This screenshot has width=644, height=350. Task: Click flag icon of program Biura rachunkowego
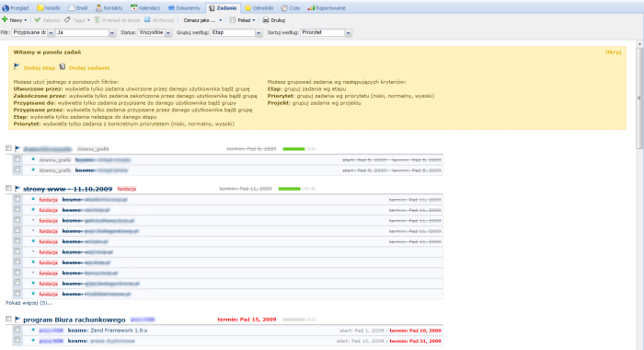coord(17,320)
